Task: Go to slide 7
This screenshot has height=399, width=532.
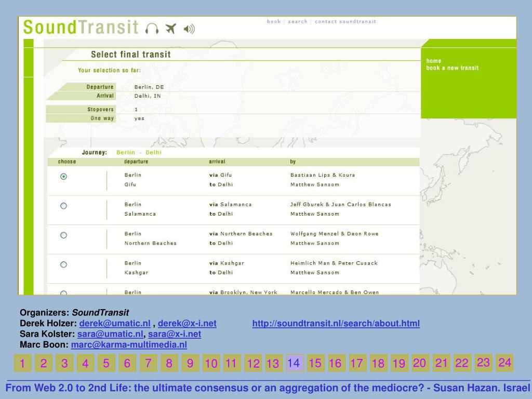Action: point(148,363)
